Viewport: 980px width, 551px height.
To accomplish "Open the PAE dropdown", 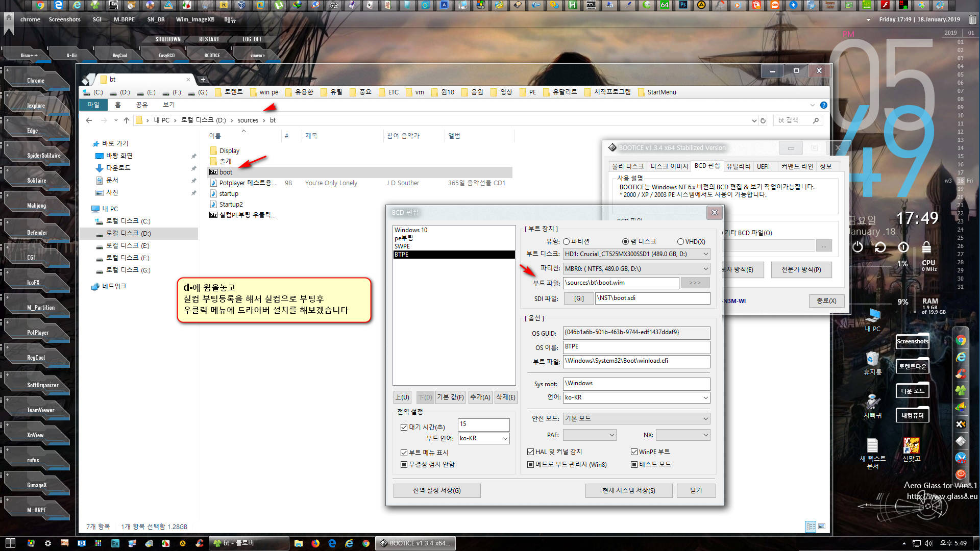I will (589, 435).
